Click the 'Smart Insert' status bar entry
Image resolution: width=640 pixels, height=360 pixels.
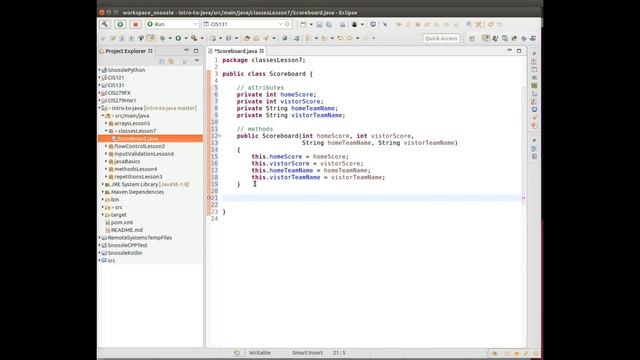307,353
